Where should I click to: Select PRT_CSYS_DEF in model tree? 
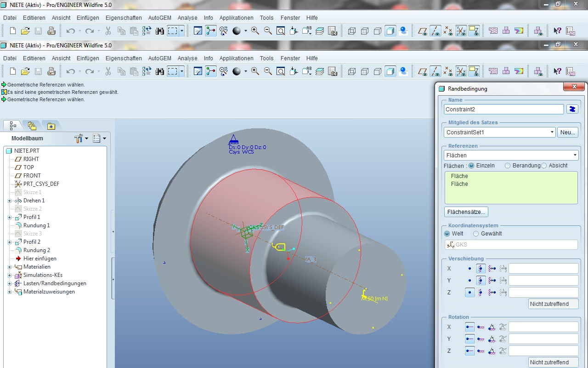41,184
